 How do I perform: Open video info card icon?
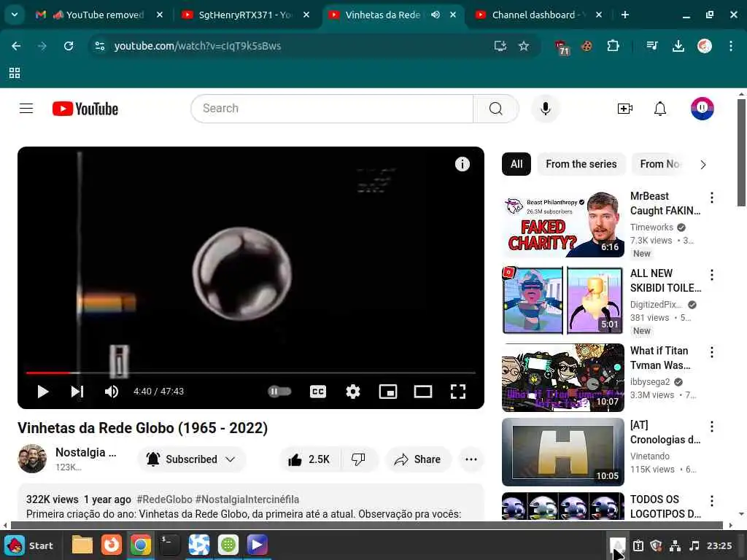pyautogui.click(x=462, y=164)
